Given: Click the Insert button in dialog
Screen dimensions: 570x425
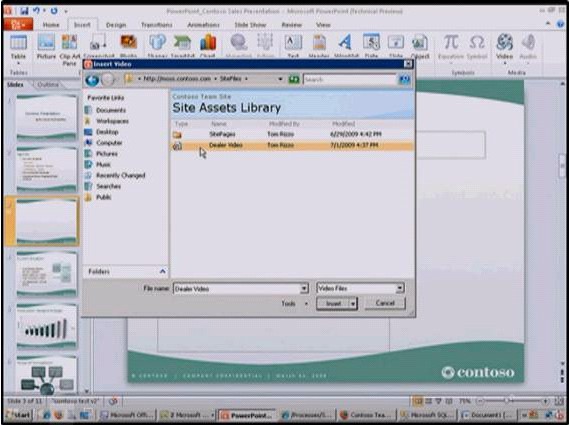Looking at the screenshot, I should coord(333,304).
